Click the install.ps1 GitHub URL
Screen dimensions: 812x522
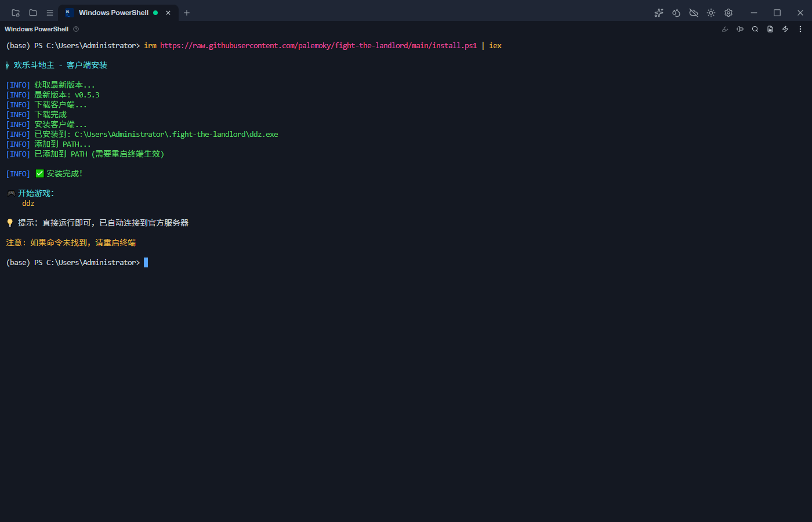pyautogui.click(x=318, y=45)
